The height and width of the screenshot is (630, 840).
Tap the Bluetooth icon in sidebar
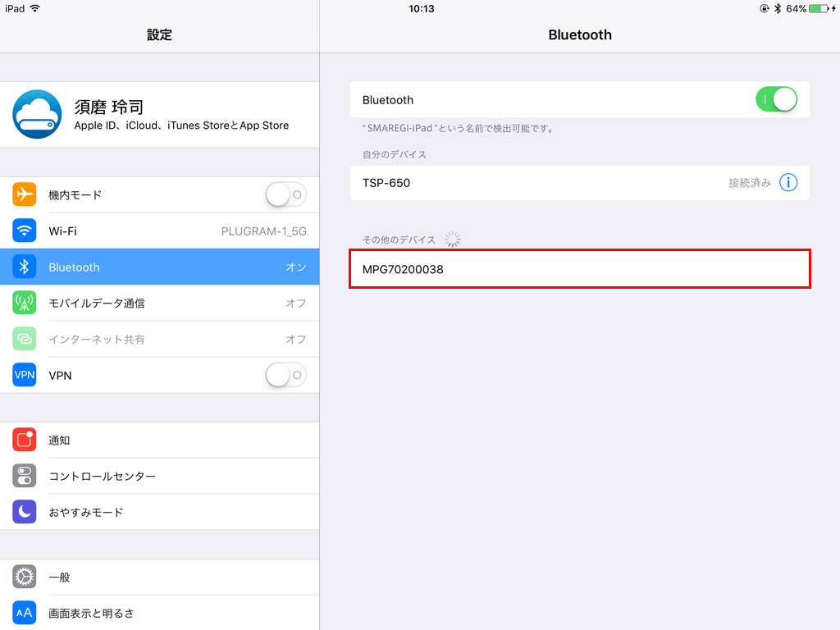[x=24, y=267]
